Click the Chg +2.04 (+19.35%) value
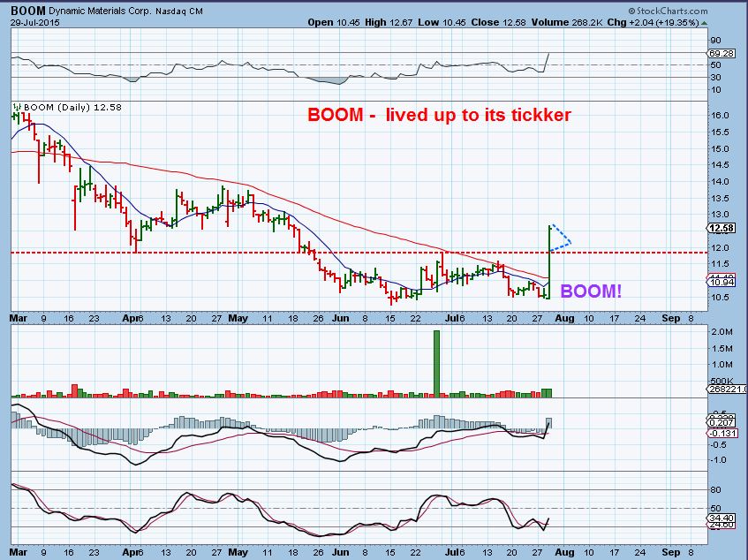 coord(654,22)
